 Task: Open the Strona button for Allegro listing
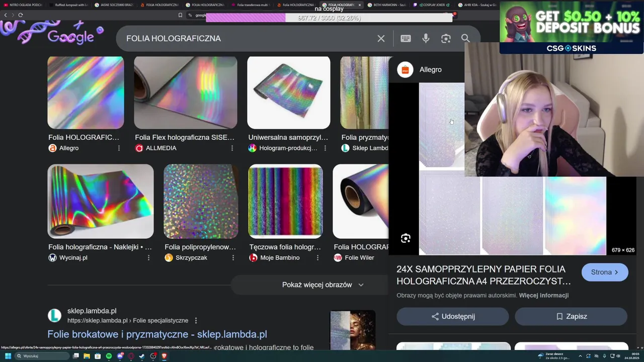pos(605,272)
